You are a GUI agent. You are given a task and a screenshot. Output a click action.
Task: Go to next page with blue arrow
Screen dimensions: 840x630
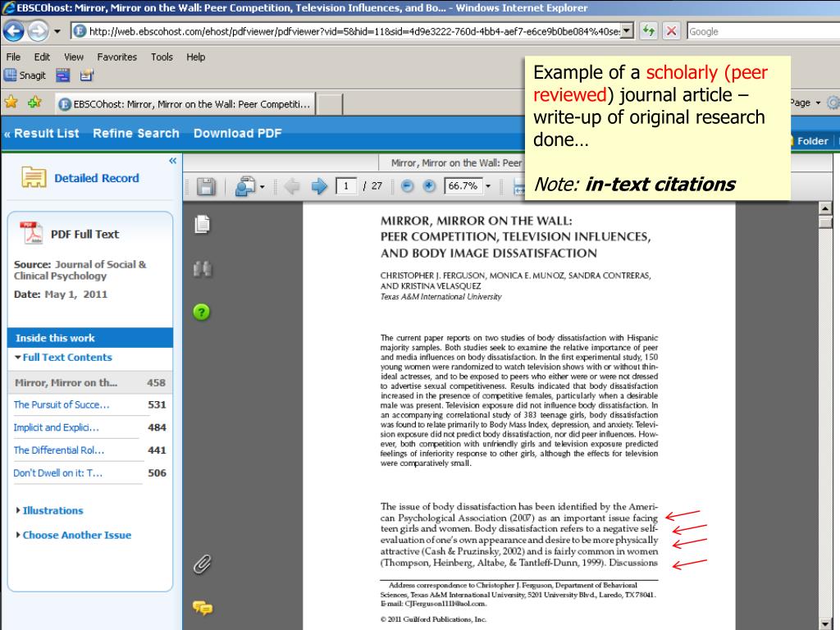pos(319,186)
